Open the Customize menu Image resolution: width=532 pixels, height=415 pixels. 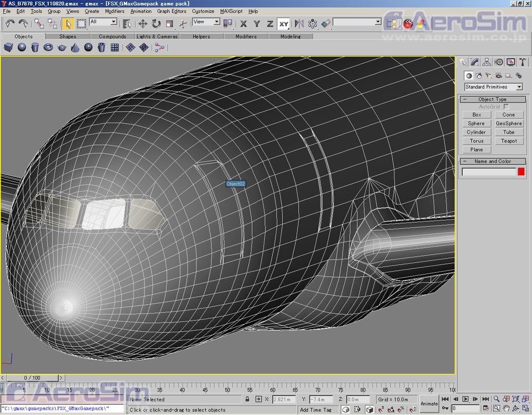click(x=203, y=11)
